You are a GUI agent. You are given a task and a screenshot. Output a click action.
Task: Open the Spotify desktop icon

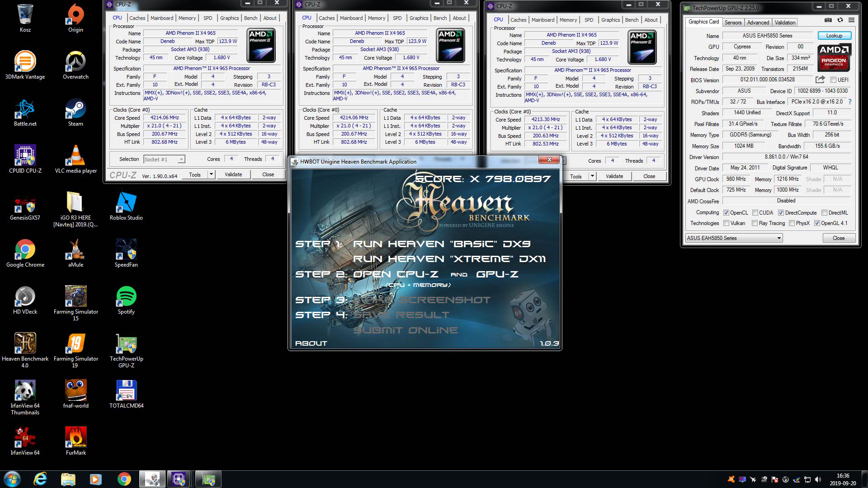click(126, 300)
